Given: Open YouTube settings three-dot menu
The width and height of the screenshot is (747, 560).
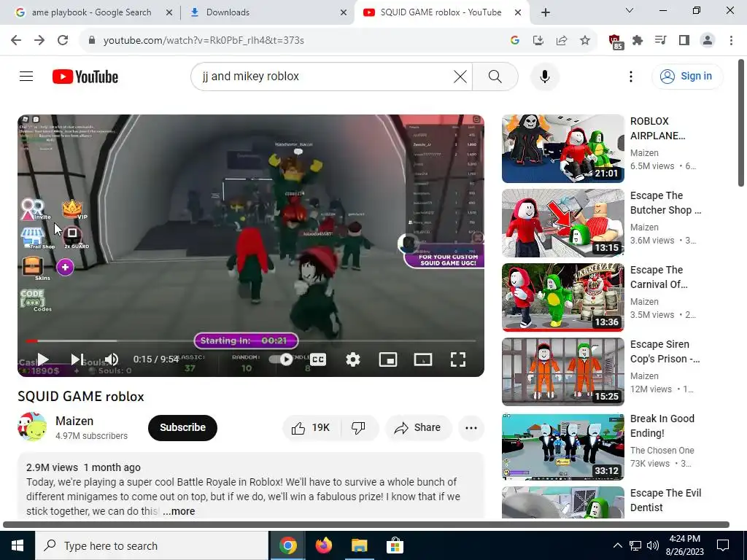Looking at the screenshot, I should (631, 76).
